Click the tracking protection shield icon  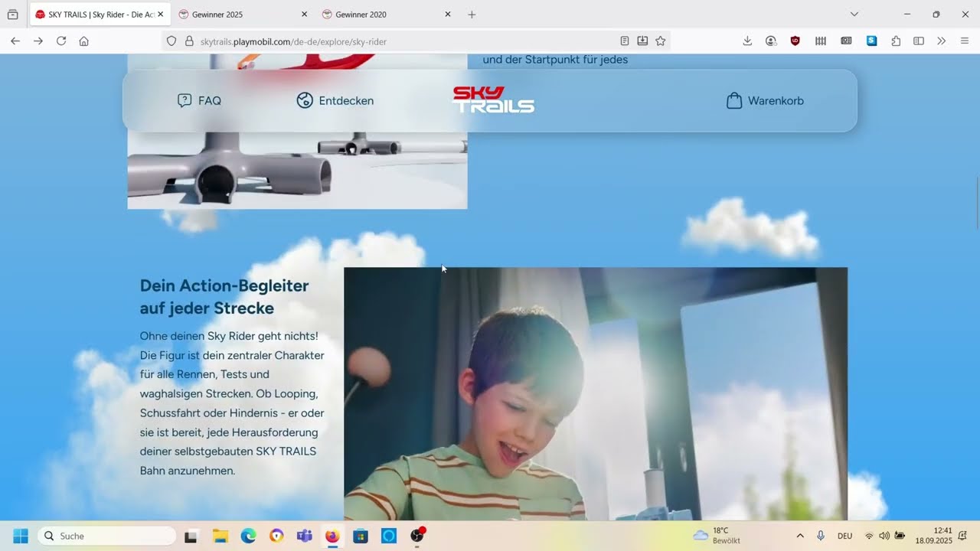coord(171,41)
